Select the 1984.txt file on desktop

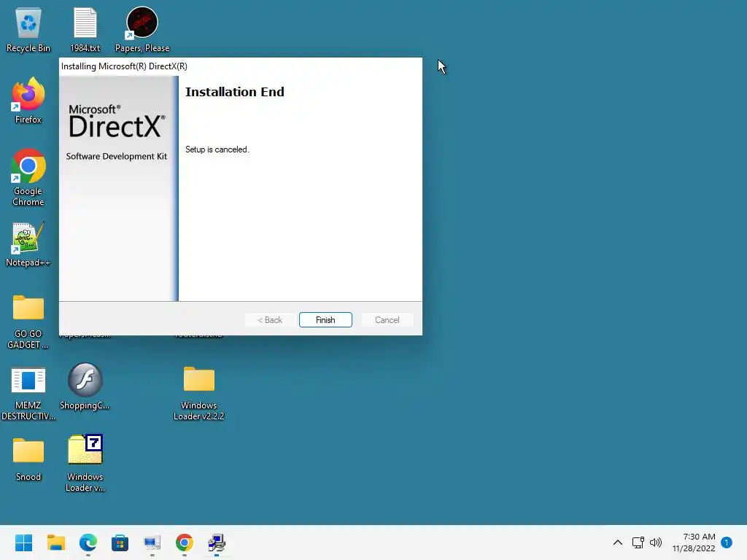coord(85,30)
